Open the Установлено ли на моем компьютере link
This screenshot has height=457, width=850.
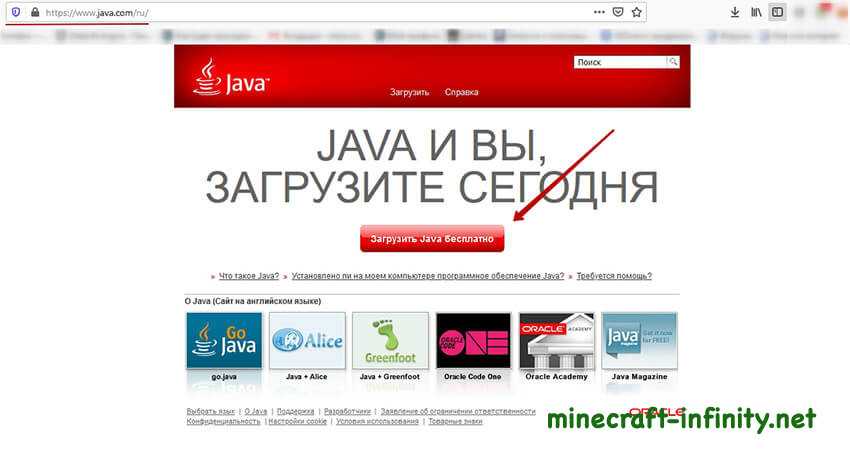pos(428,276)
